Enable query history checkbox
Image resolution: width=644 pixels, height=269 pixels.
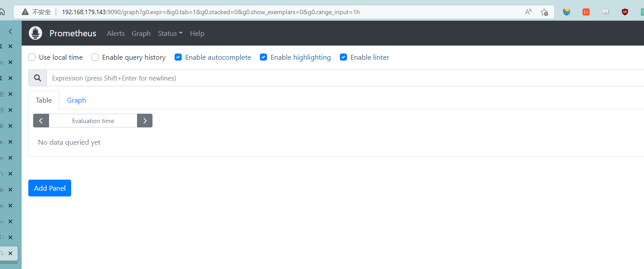tap(95, 57)
